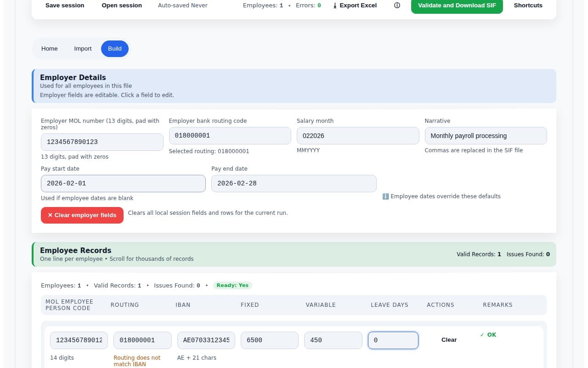Click the circular info icon near Validate button
588x368 pixels.
397,5
